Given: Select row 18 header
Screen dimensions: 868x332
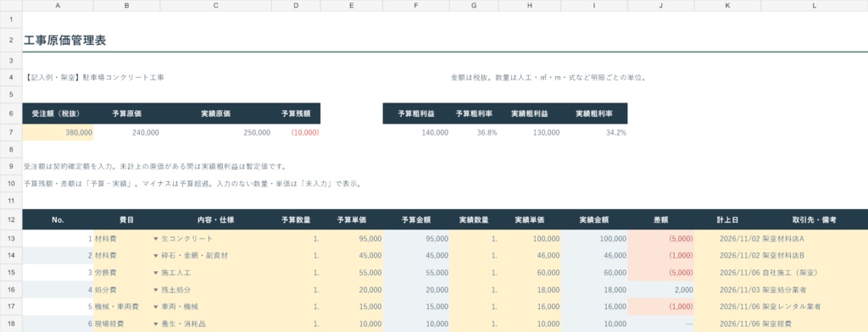Looking at the screenshot, I should [11, 324].
